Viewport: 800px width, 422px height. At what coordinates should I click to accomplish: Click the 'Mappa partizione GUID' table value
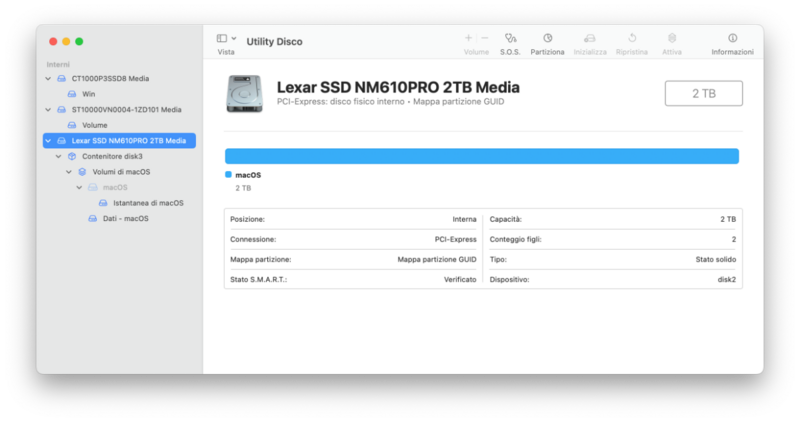tap(437, 259)
